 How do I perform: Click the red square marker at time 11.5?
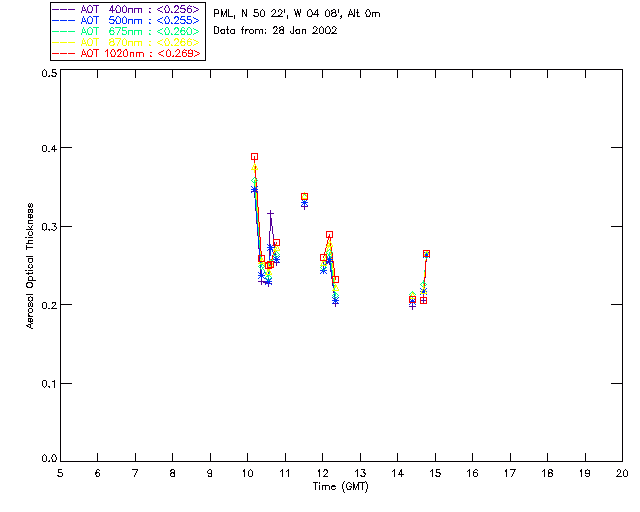coord(304,197)
